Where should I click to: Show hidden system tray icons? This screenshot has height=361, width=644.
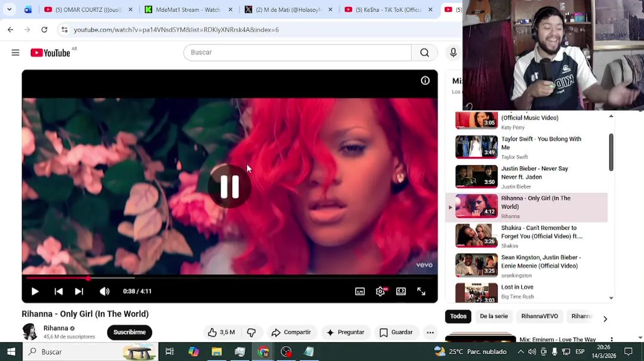pos(521,352)
